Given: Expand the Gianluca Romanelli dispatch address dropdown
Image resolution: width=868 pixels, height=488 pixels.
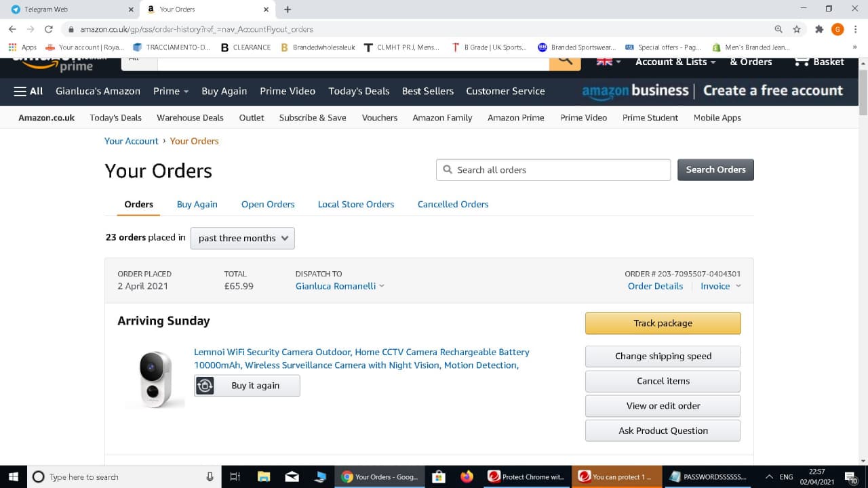Looking at the screenshot, I should (340, 286).
